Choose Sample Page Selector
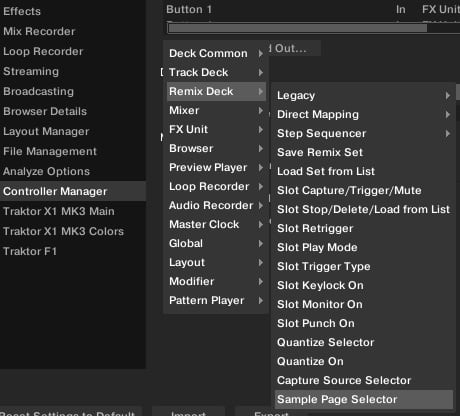 click(364, 399)
